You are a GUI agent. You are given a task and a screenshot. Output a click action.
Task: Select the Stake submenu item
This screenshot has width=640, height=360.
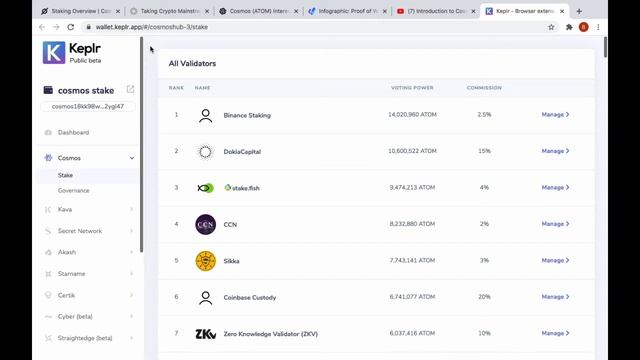tap(65, 175)
